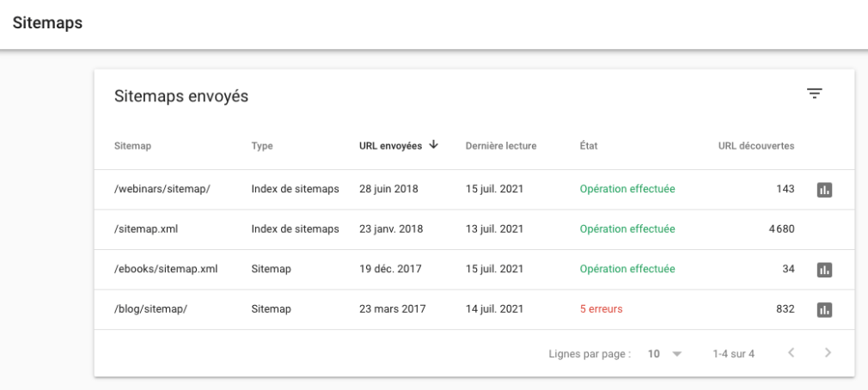868x390 pixels.
Task: Click the État column header
Action: (x=589, y=146)
